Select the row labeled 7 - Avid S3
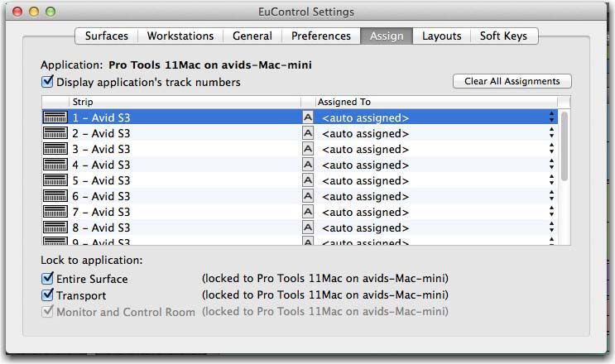This screenshot has height=364, width=615. 300,212
